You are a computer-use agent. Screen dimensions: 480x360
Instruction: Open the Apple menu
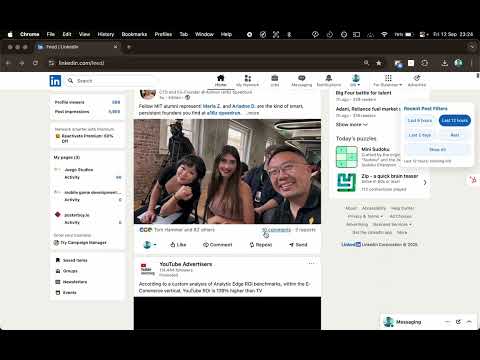point(10,34)
